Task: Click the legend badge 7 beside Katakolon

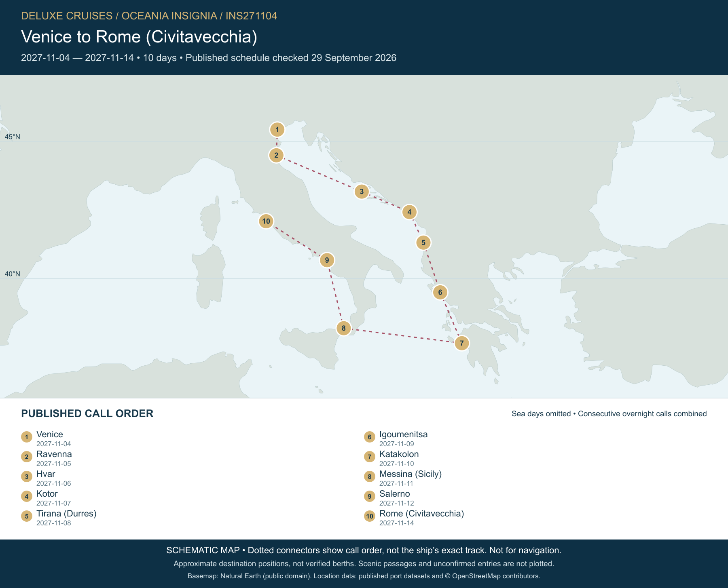Action: click(x=370, y=457)
